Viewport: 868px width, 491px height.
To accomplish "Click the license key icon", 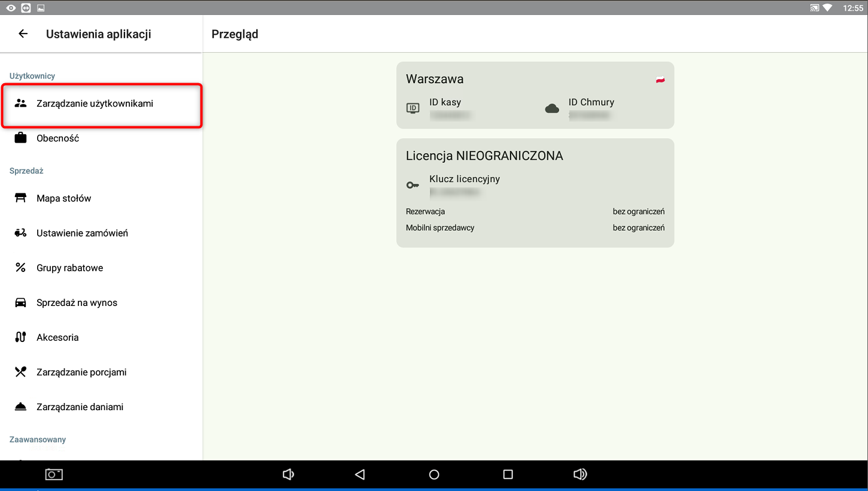I will pos(412,185).
